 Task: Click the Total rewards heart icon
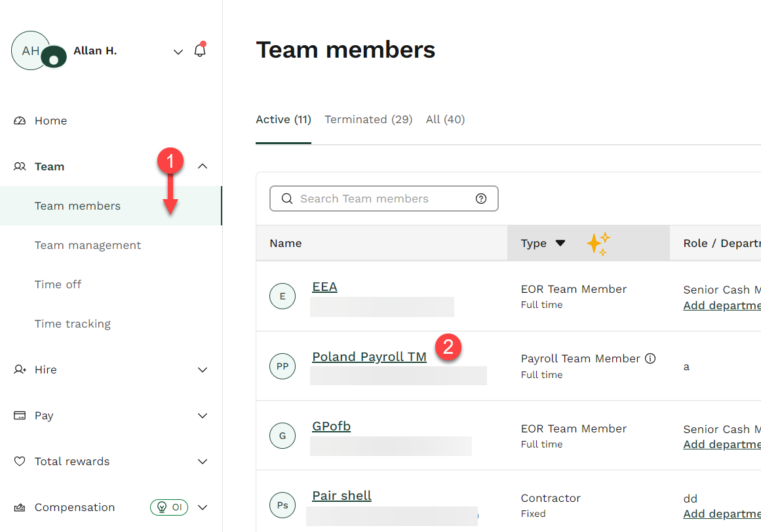(20, 461)
